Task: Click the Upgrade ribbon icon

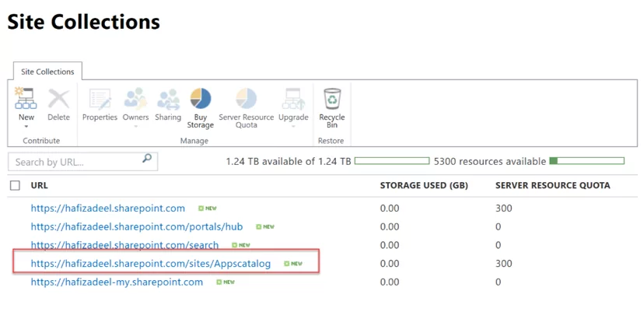Action: pyautogui.click(x=293, y=99)
